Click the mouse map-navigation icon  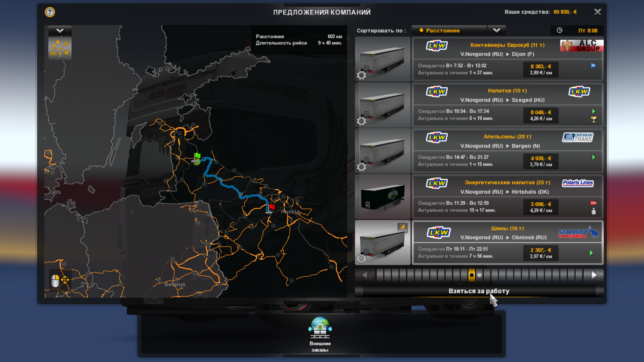(x=56, y=280)
